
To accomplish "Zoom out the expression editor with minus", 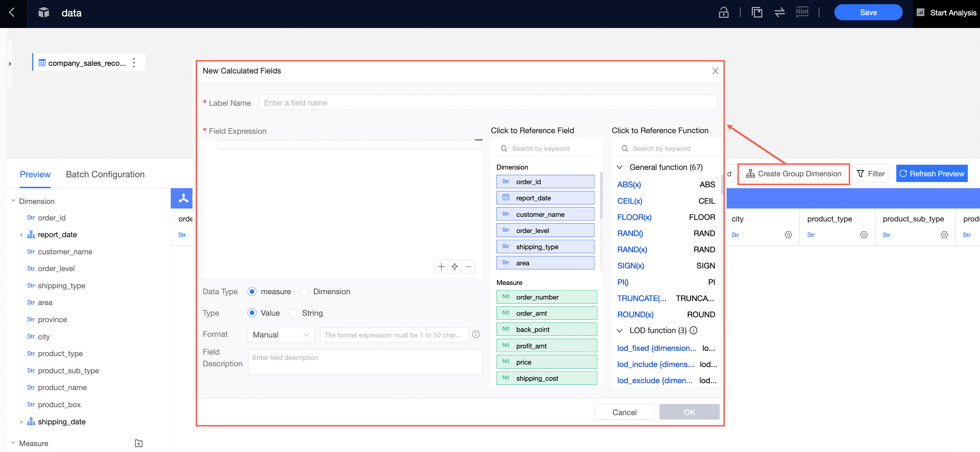I will [468, 267].
